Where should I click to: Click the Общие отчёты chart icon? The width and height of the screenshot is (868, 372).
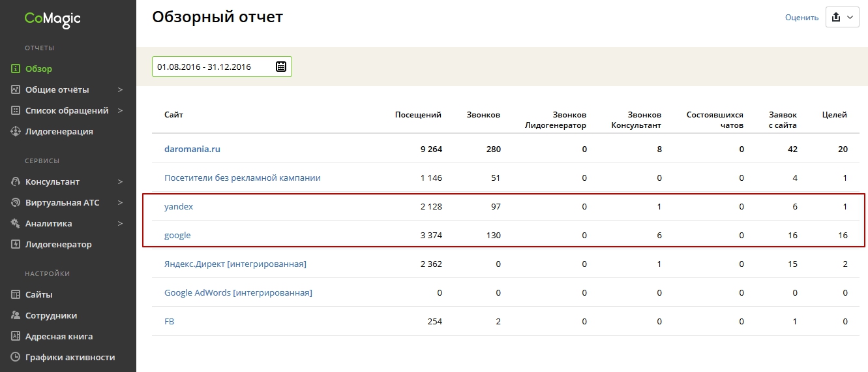coord(16,89)
